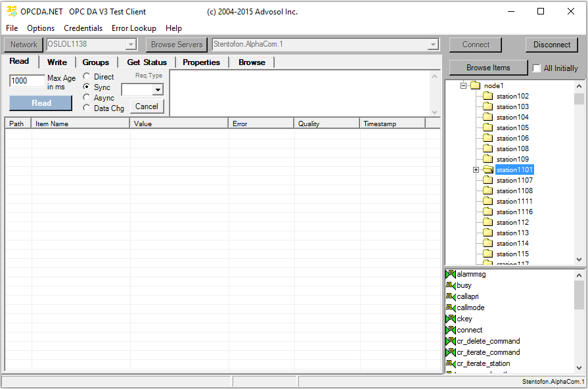The height and width of the screenshot is (389, 588).
Task: Open the Req.Type dropdown
Action: [x=158, y=90]
